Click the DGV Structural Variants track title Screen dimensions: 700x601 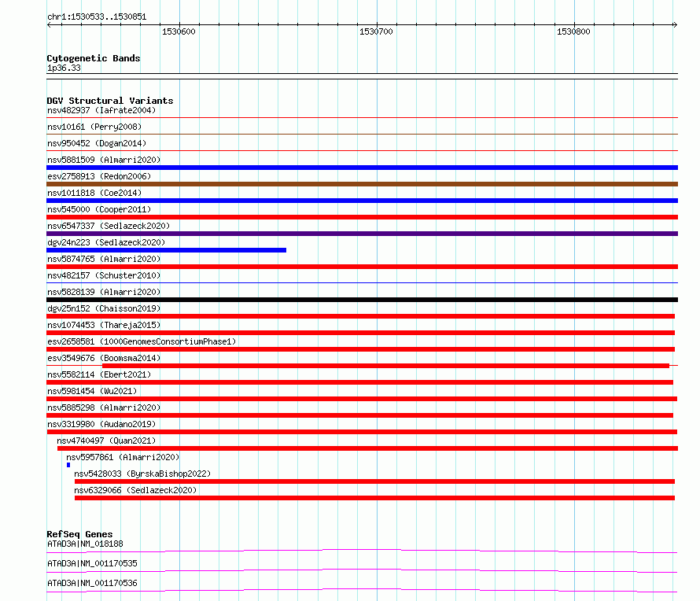(x=110, y=101)
